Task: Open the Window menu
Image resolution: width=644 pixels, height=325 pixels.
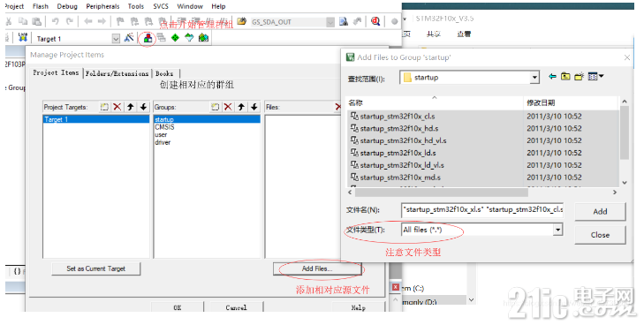Action: 190,6
